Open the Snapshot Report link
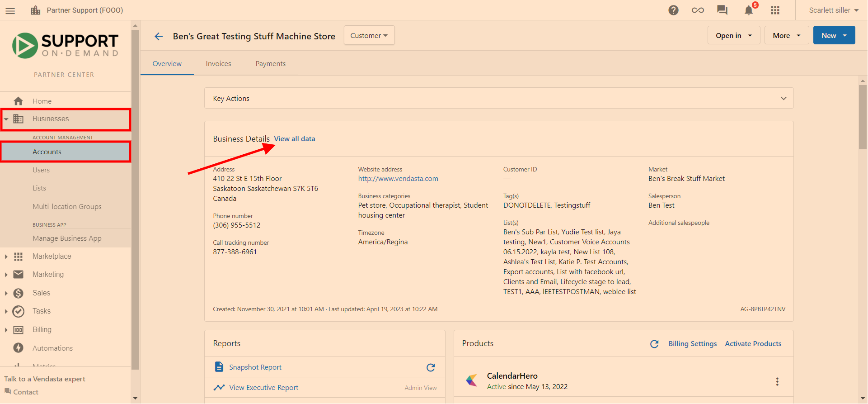The width and height of the screenshot is (868, 404). point(255,367)
